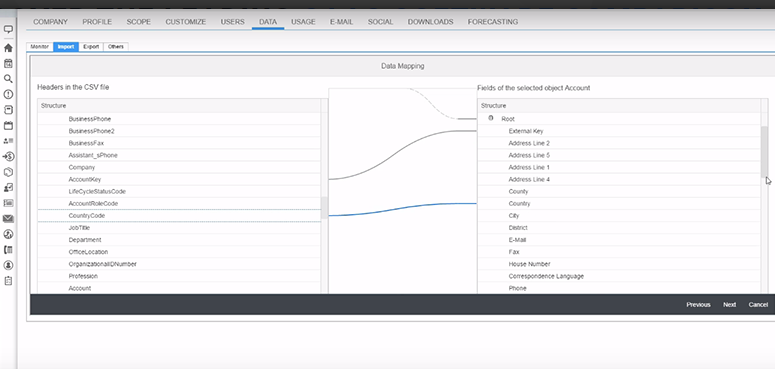
Task: Open the calendar icon below Home
Action: click(8, 63)
